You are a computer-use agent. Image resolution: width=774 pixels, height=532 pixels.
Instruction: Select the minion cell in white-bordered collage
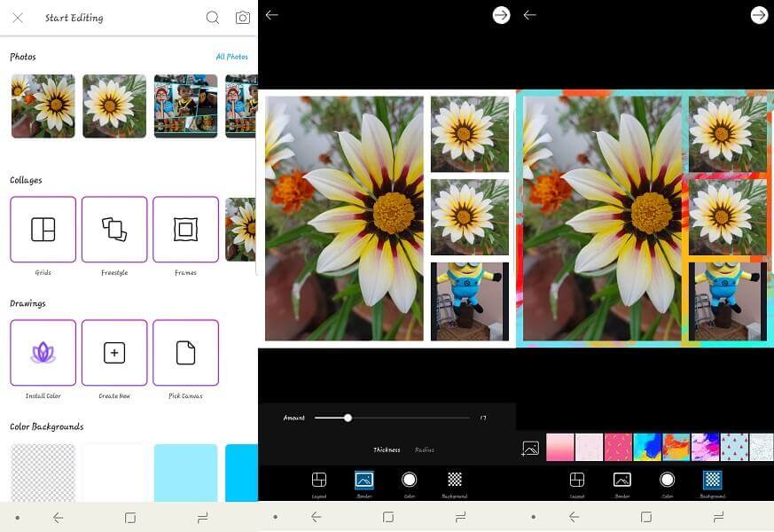point(470,301)
